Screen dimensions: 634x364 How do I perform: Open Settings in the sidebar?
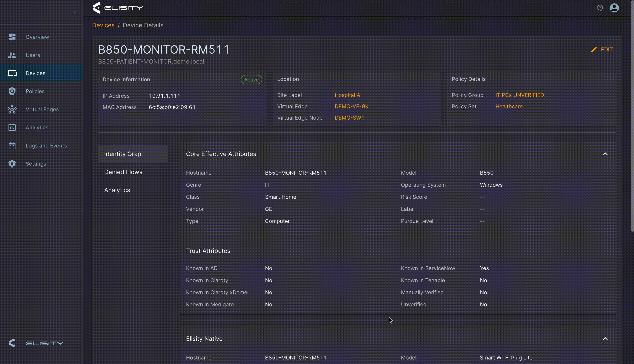41,164
